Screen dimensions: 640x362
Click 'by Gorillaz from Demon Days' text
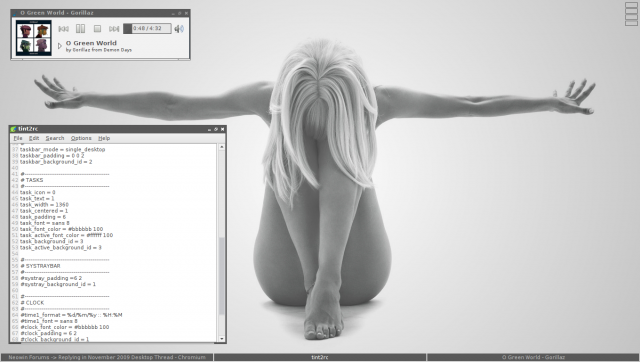99,50
